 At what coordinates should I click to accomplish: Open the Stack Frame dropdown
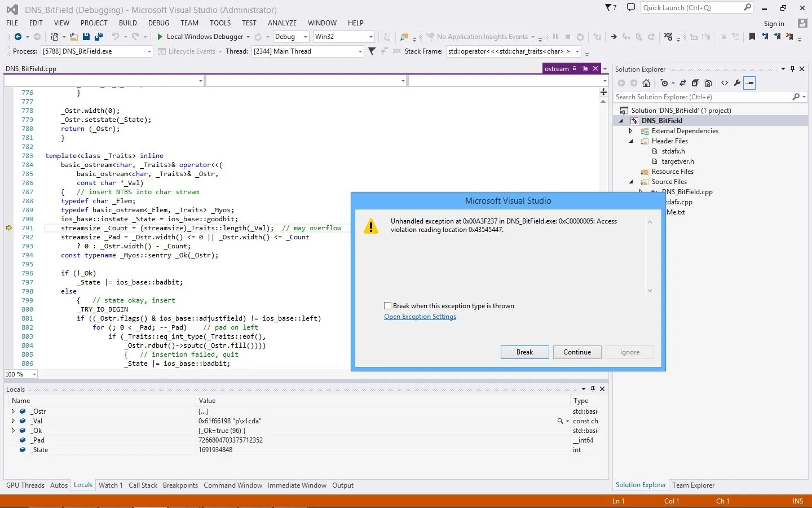(577, 51)
